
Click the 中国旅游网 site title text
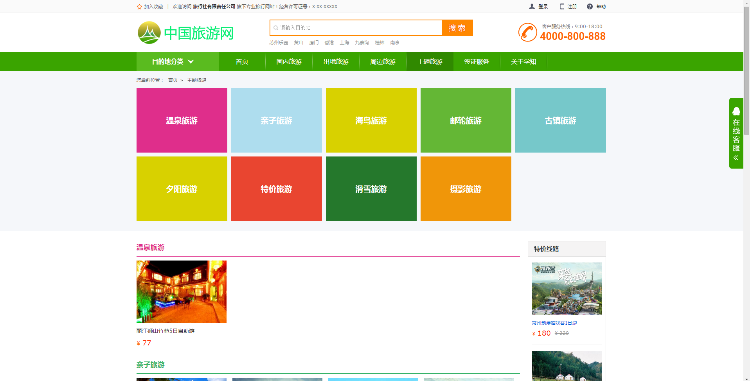pyautogui.click(x=199, y=33)
